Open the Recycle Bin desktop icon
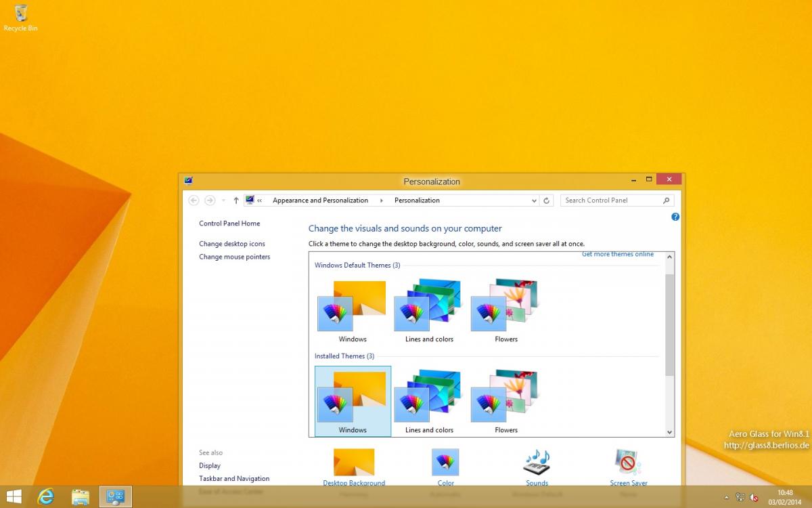The height and width of the screenshot is (508, 812). 20,18
